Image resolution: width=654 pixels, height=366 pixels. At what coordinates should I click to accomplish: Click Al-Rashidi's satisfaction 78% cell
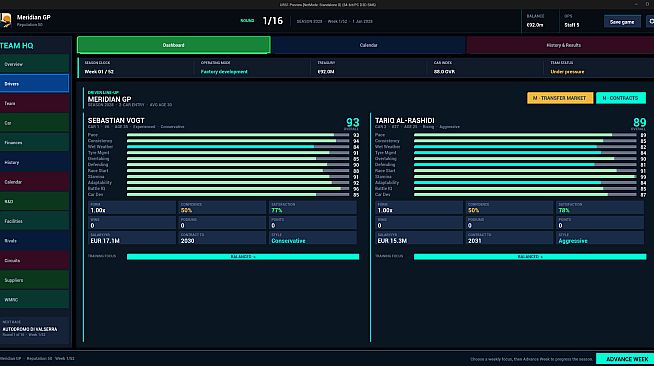[x=600, y=208]
